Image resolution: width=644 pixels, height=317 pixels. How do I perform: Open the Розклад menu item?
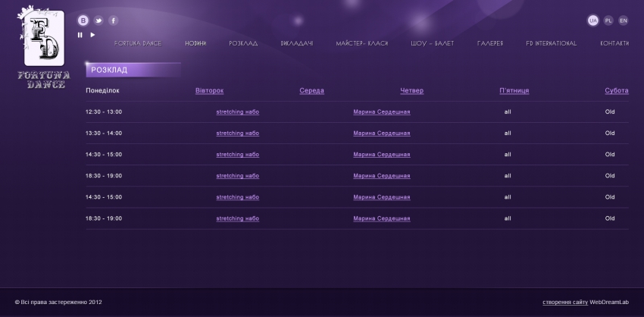[243, 43]
